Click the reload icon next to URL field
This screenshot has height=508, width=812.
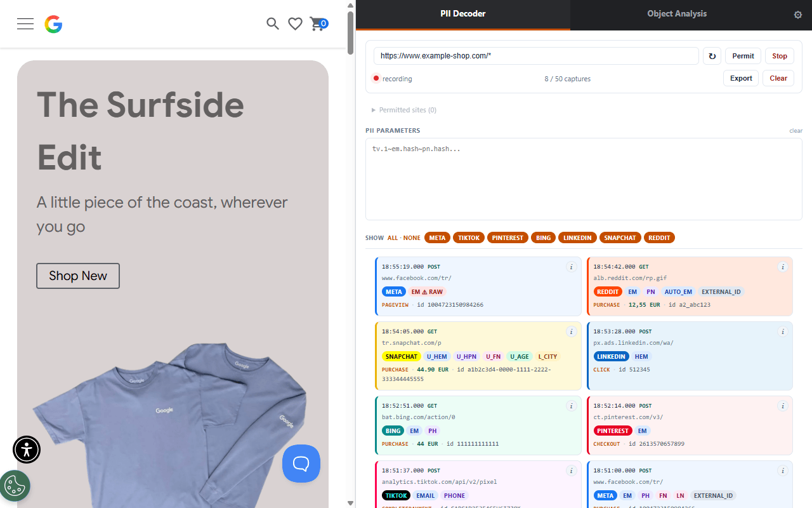tap(712, 56)
